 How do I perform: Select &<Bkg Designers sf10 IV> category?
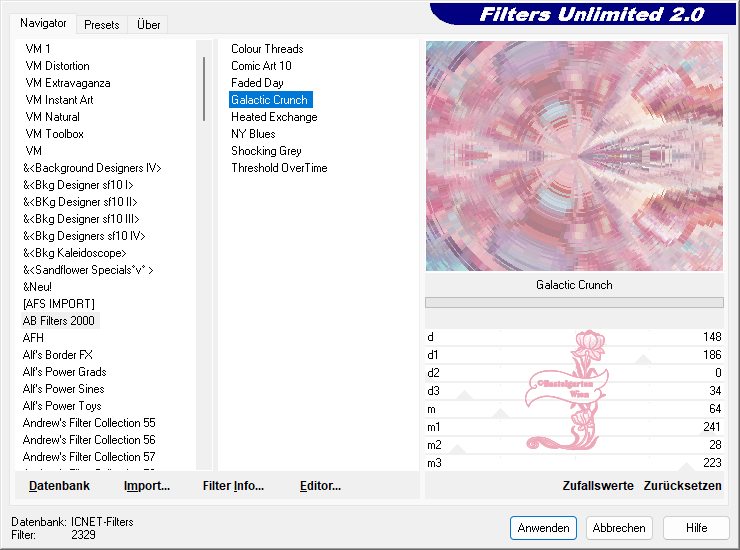(84, 236)
